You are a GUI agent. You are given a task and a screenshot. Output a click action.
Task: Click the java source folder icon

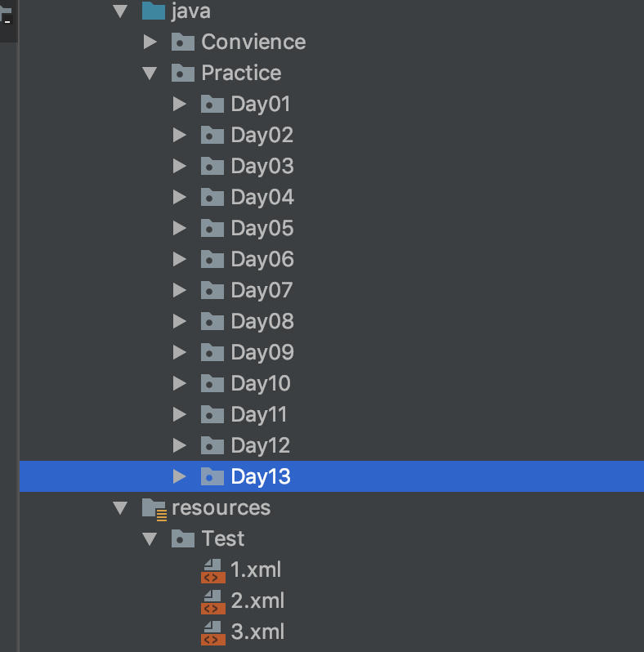pyautogui.click(x=154, y=11)
